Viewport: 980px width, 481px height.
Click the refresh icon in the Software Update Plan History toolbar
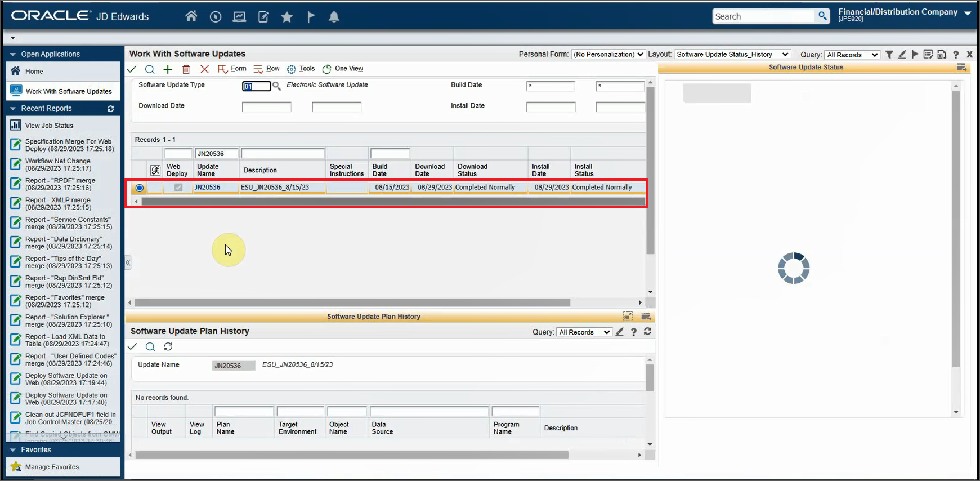[x=168, y=346]
